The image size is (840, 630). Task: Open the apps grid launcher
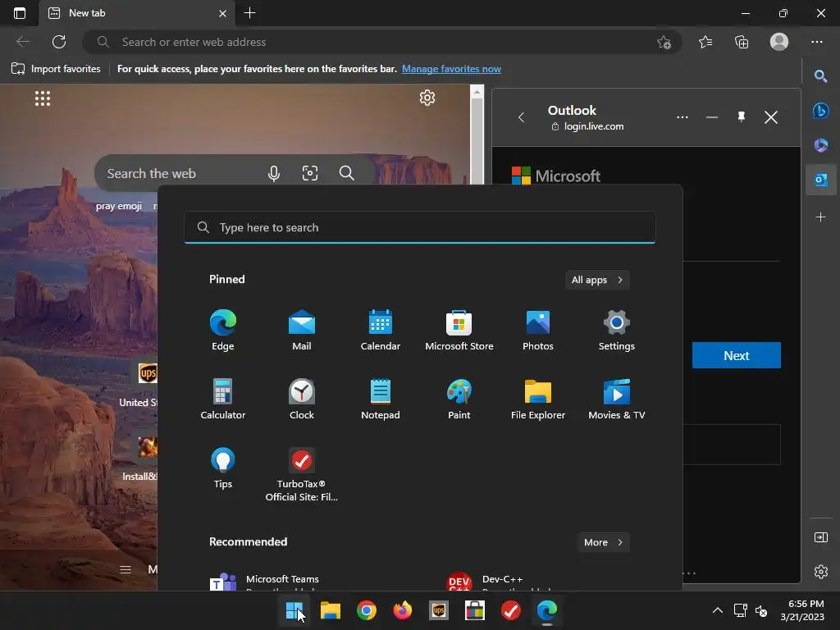click(43, 98)
